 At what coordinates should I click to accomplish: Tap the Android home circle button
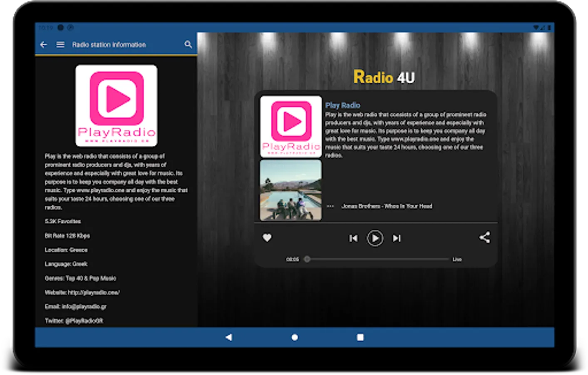coord(295,337)
